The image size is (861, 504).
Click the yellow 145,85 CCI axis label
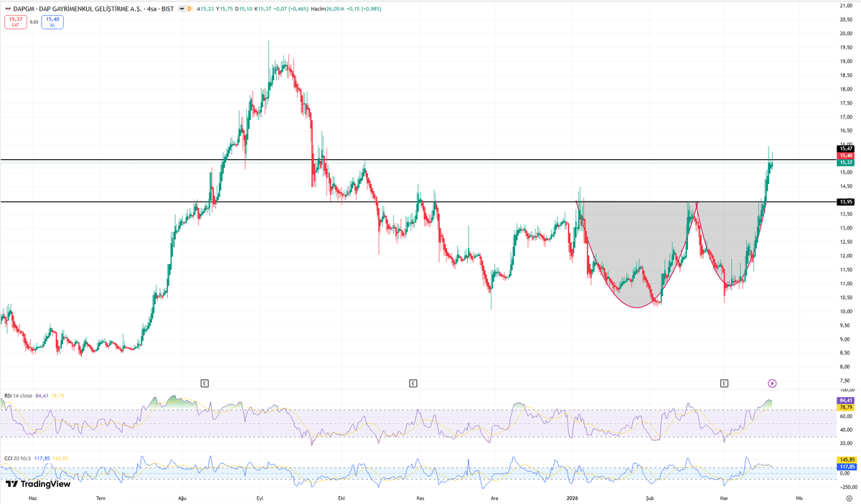click(846, 459)
